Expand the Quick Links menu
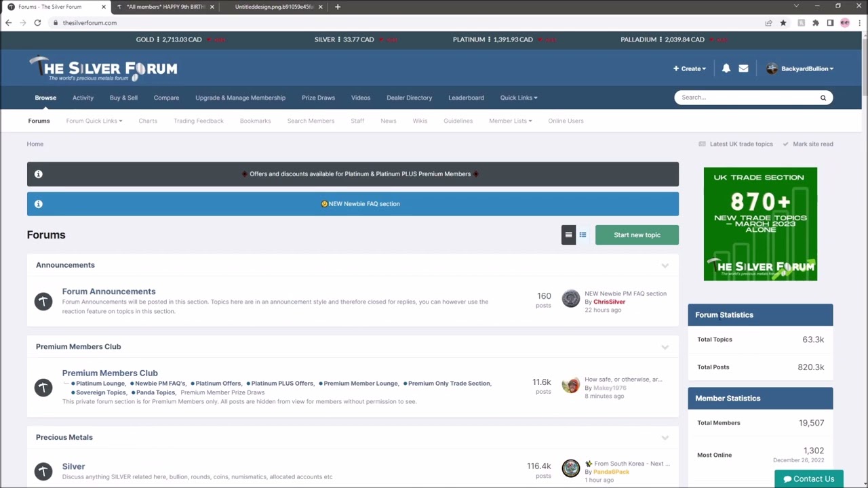The width and height of the screenshot is (868, 488). [519, 98]
